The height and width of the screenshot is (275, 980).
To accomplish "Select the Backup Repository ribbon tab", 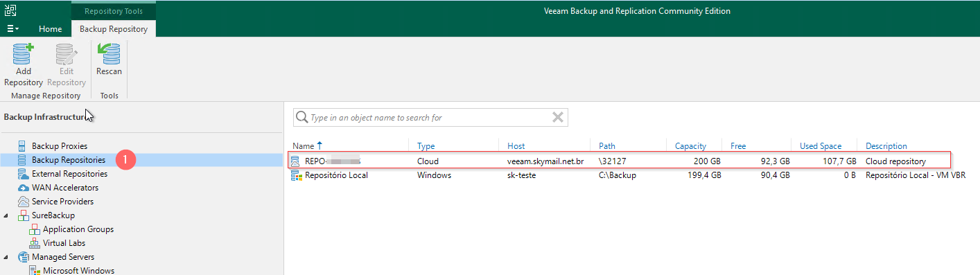I will 114,29.
